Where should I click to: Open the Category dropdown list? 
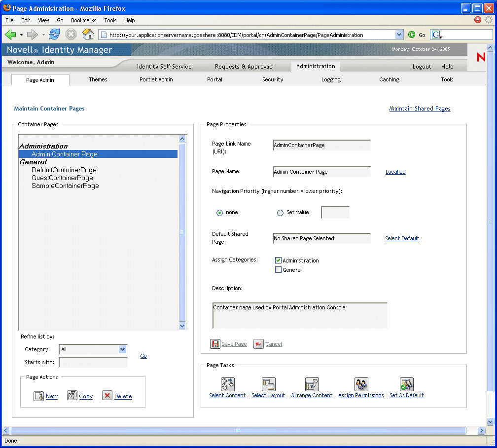122,349
